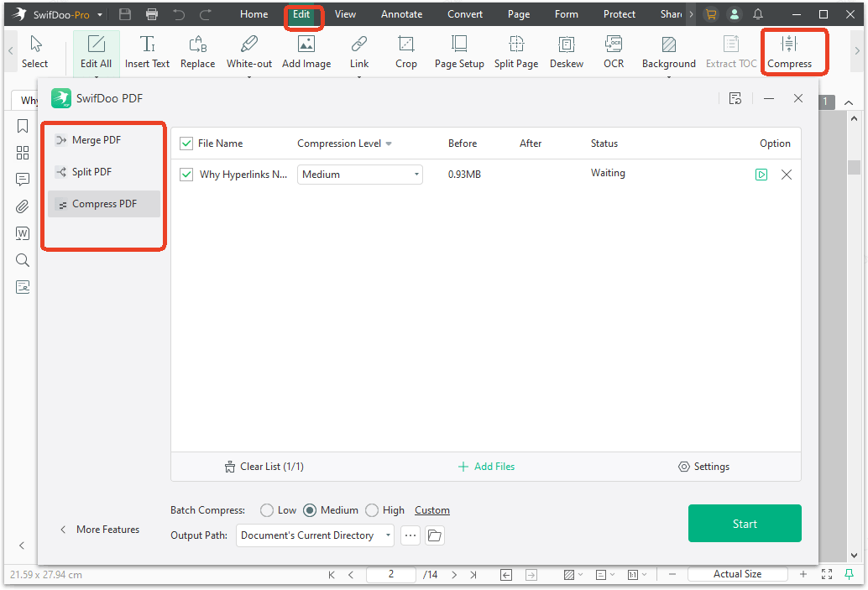Open the user account icon
Screen dimensions: 868x590
point(734,14)
